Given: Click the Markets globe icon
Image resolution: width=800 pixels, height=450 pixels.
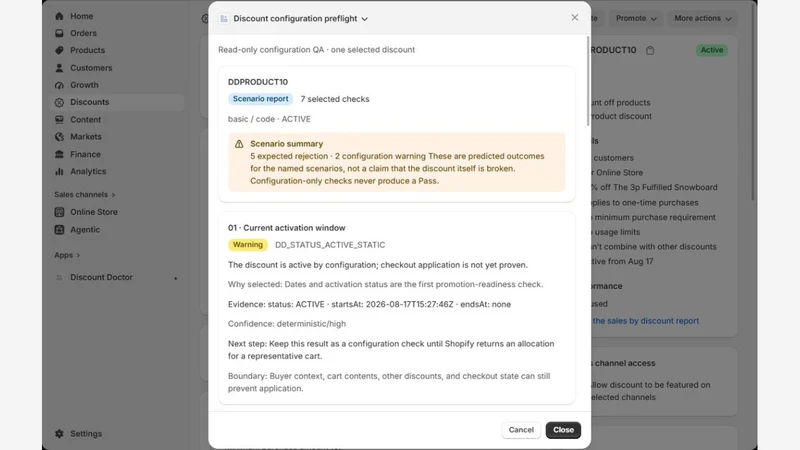Looking at the screenshot, I should [x=59, y=137].
